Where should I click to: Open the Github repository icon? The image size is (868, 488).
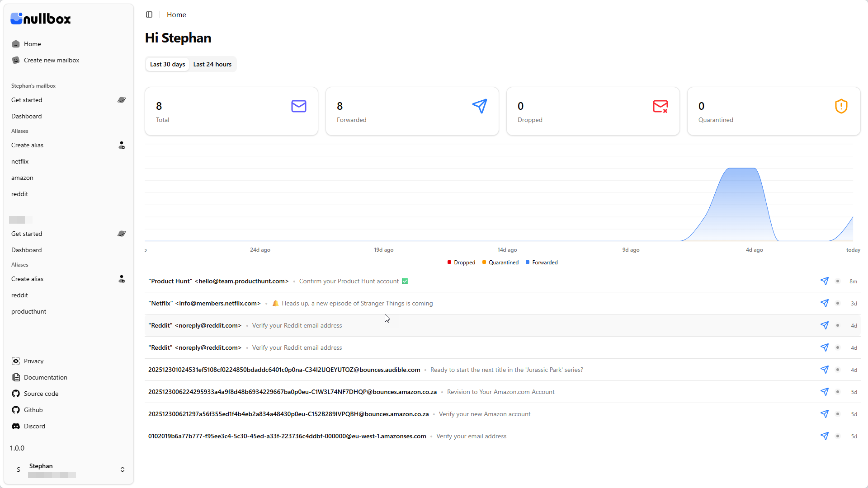pyautogui.click(x=15, y=410)
